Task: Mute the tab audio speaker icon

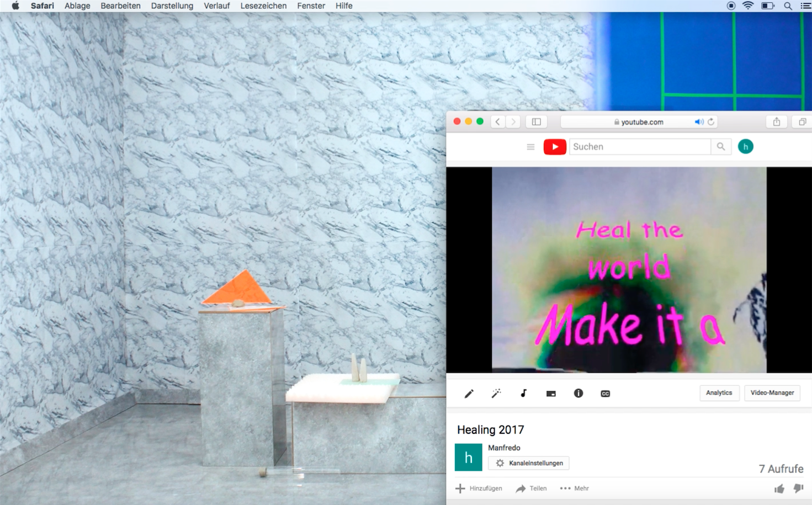Action: click(x=699, y=122)
